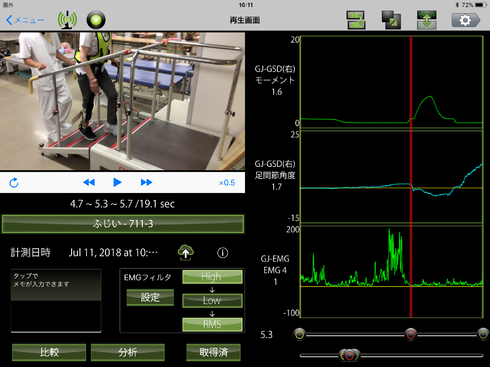Tap the vertical graph scale arrows icon
Viewport: 490px width, 367px height.
[427, 20]
